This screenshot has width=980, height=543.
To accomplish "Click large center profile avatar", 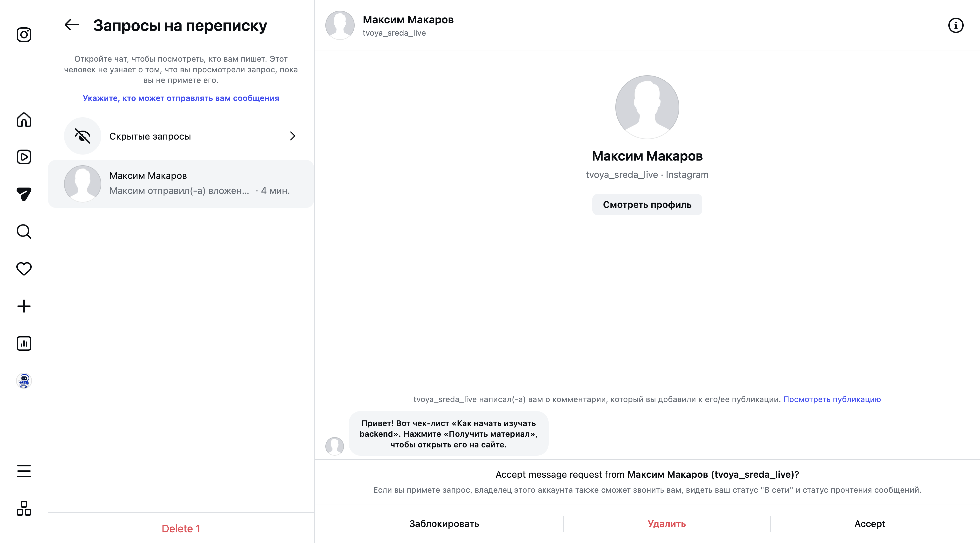I will point(647,107).
